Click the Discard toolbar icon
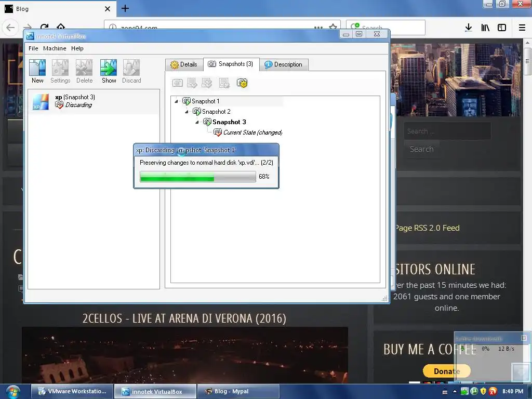This screenshot has height=399, width=532. point(131,71)
